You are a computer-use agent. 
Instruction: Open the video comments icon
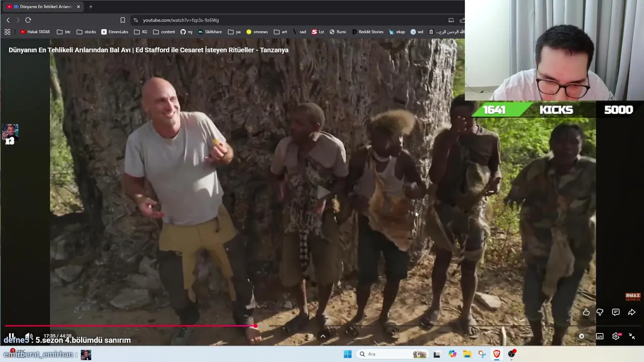pyautogui.click(x=616, y=312)
